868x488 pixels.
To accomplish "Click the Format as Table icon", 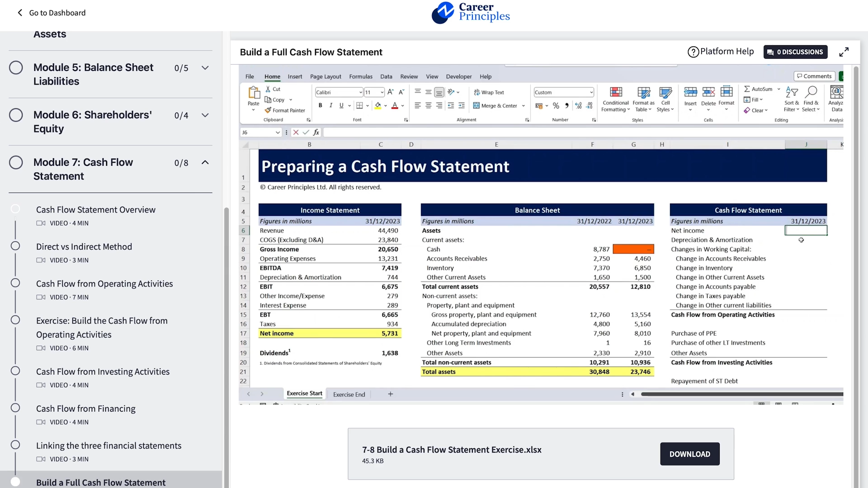I will tap(643, 92).
